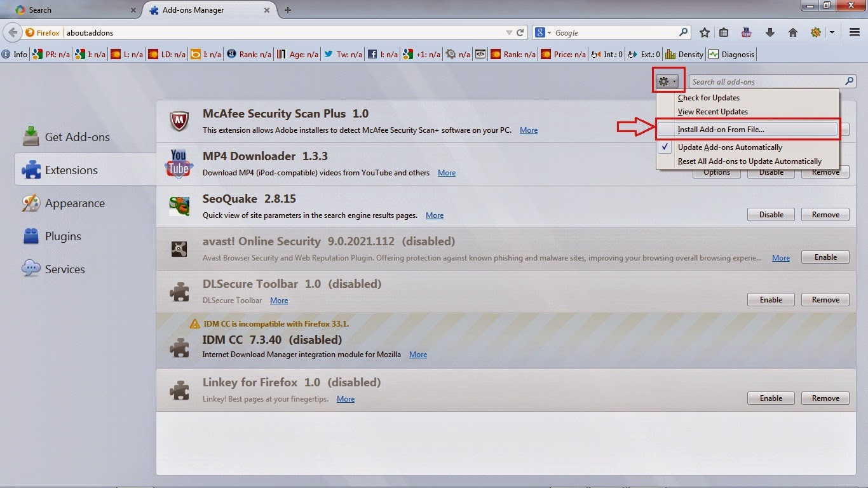Click the Google PR: n/a parameter
Viewport: 868px width, 488px height.
click(x=51, y=55)
